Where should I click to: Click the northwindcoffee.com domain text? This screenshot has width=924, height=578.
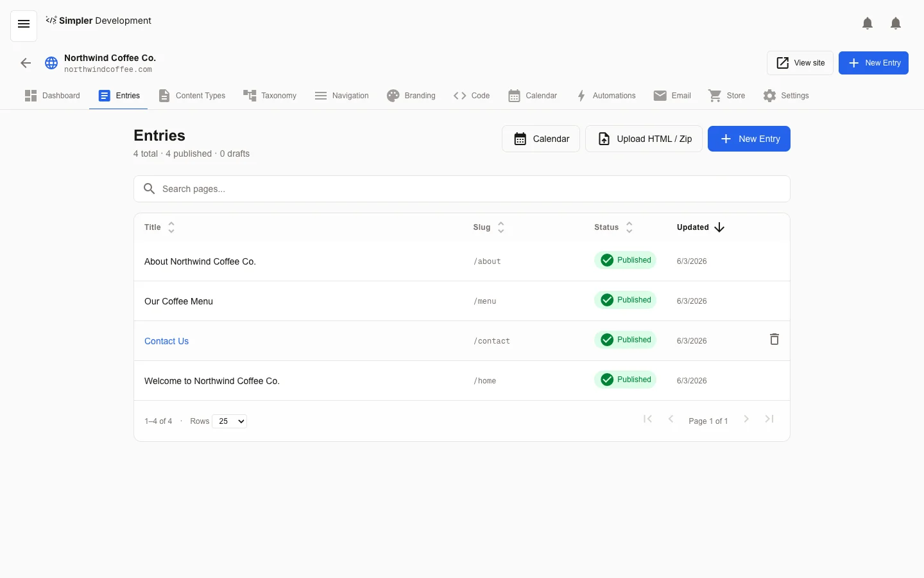108,69
